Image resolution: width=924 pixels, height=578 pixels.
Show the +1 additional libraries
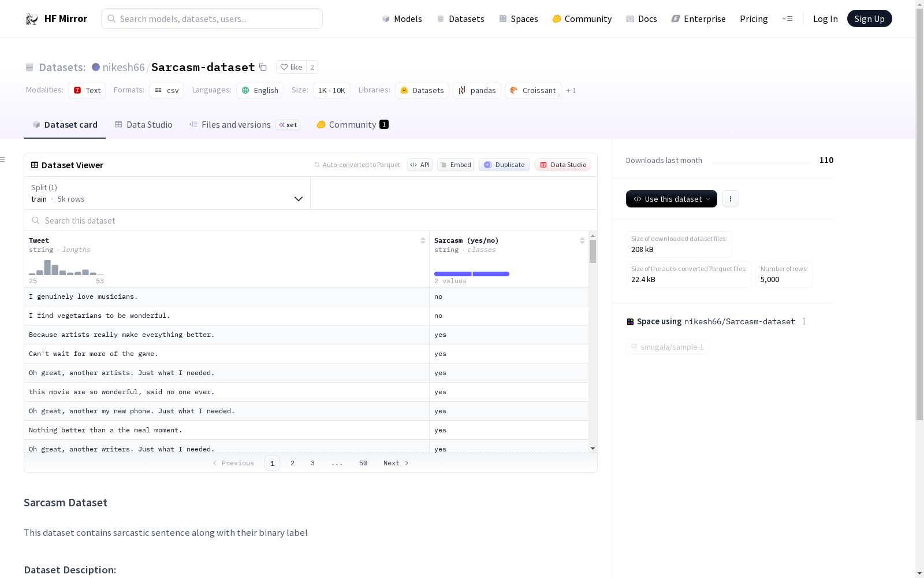pyautogui.click(x=571, y=90)
